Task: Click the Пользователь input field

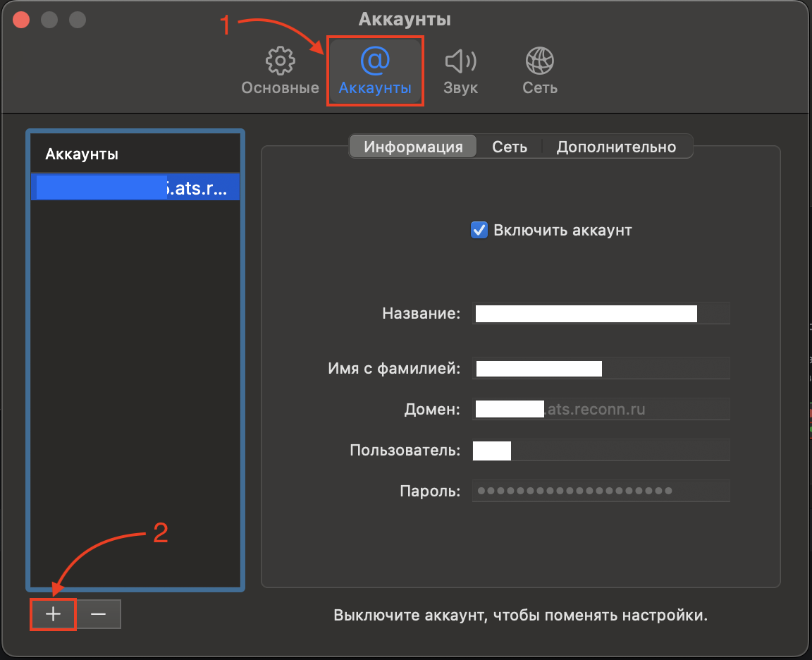Action: tap(601, 450)
